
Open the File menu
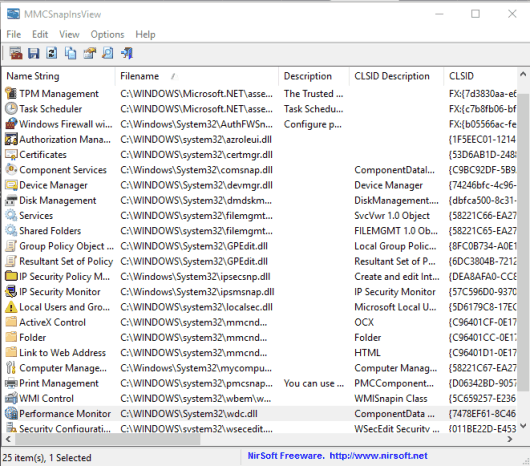click(14, 34)
